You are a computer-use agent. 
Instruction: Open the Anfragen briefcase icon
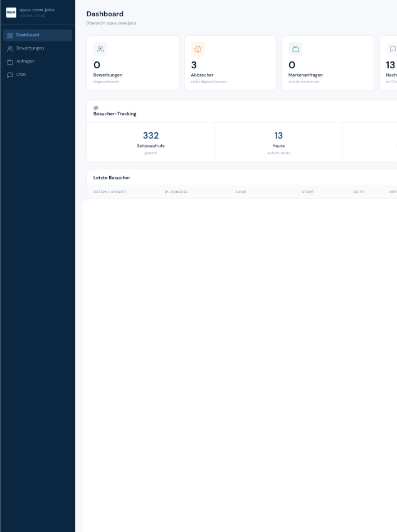[10, 61]
